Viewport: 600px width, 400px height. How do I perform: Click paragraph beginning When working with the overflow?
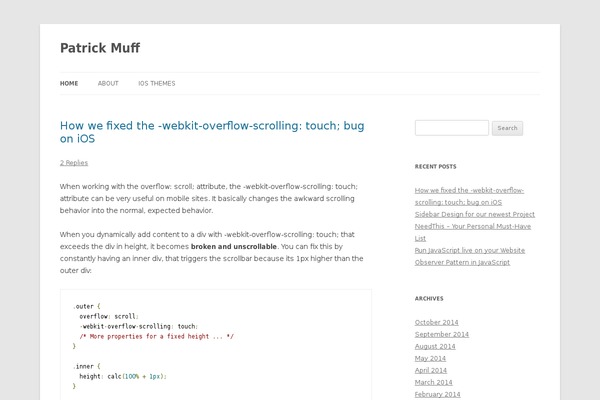[209, 198]
